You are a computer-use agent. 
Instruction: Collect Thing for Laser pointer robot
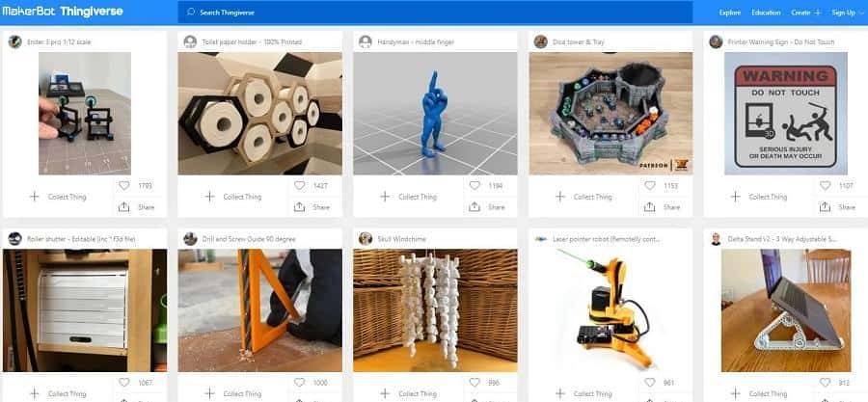click(583, 393)
